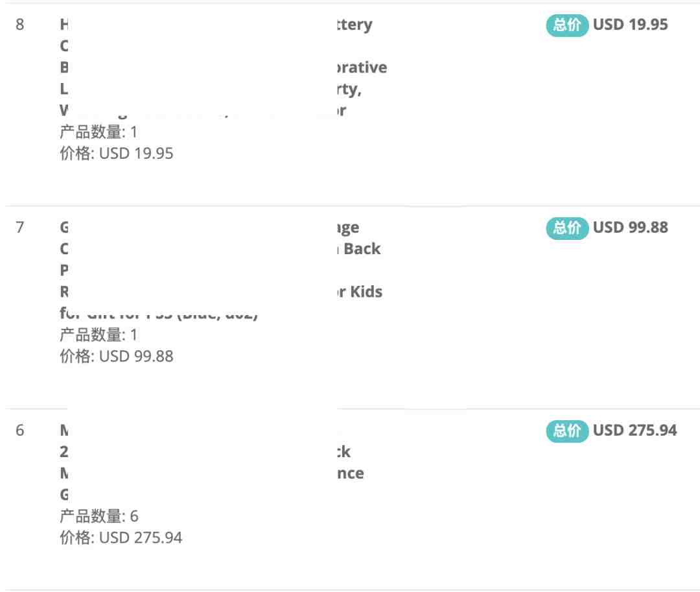
Task: Click the 总价 badge beside USD 99.88
Action: point(567,228)
